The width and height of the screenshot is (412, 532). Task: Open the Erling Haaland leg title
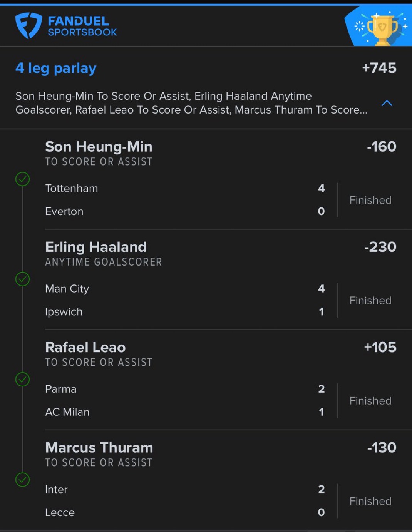pos(95,247)
